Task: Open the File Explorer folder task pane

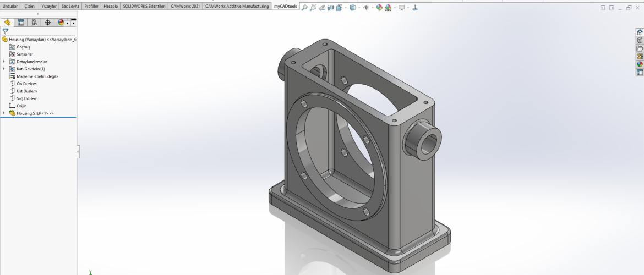Action: pyautogui.click(x=640, y=48)
